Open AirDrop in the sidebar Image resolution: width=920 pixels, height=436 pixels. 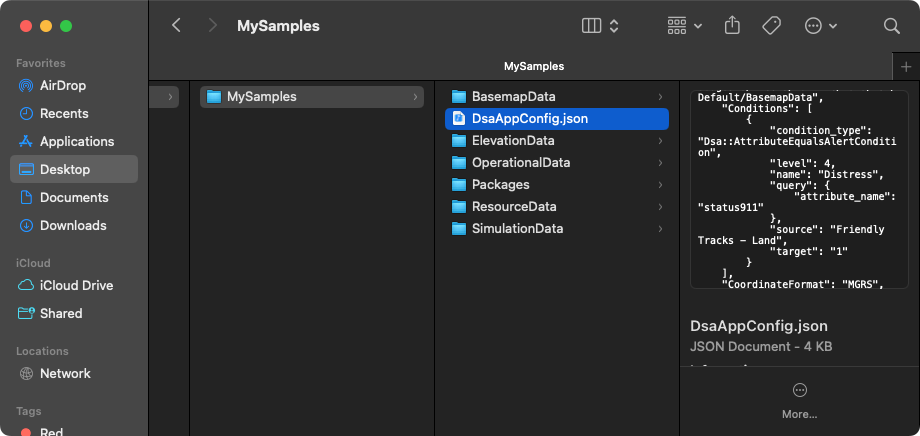(x=74, y=86)
